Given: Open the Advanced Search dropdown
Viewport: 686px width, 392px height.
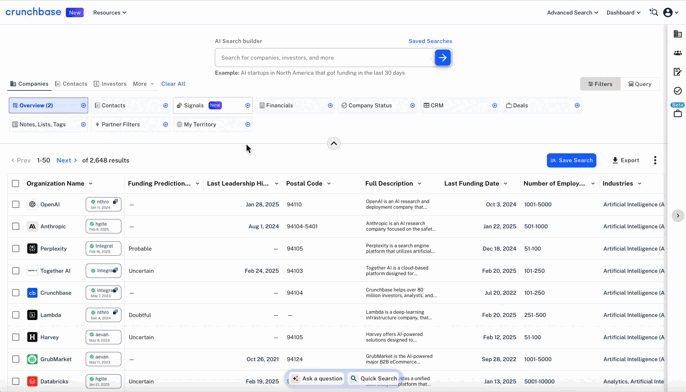Looking at the screenshot, I should tap(572, 13).
